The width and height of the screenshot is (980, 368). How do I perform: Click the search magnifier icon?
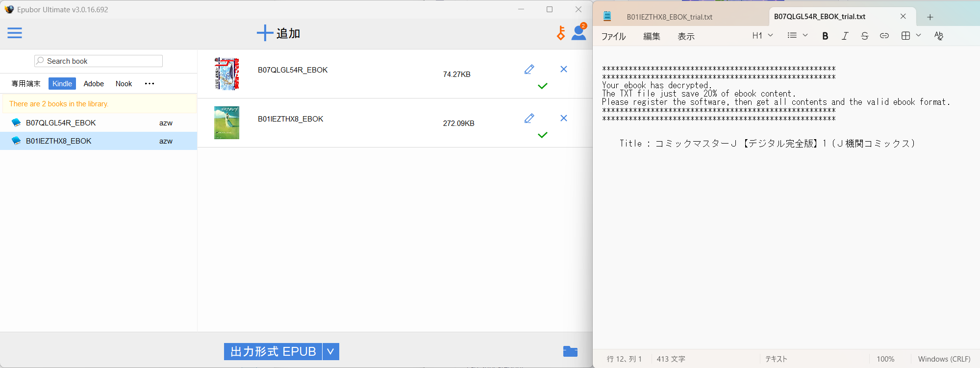point(40,61)
